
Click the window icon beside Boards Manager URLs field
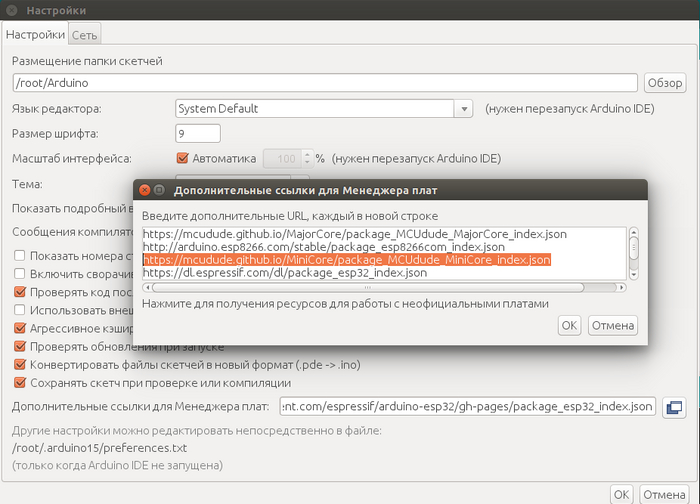(673, 407)
